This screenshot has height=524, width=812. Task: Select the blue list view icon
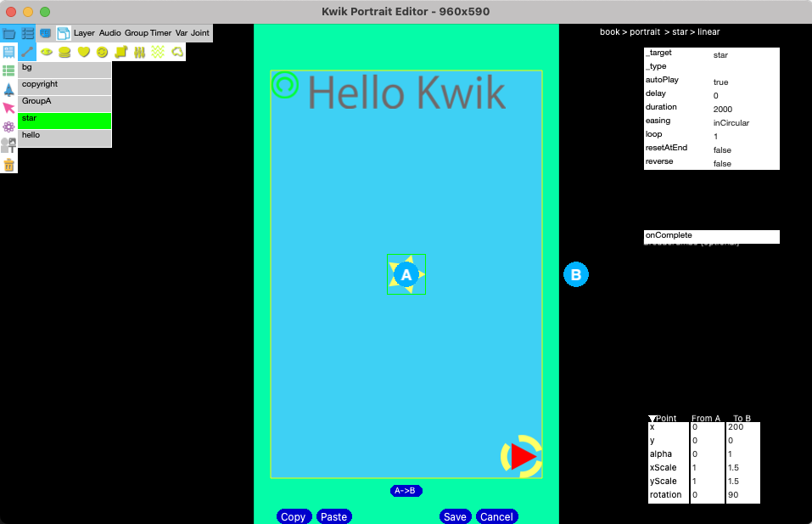coord(27,34)
